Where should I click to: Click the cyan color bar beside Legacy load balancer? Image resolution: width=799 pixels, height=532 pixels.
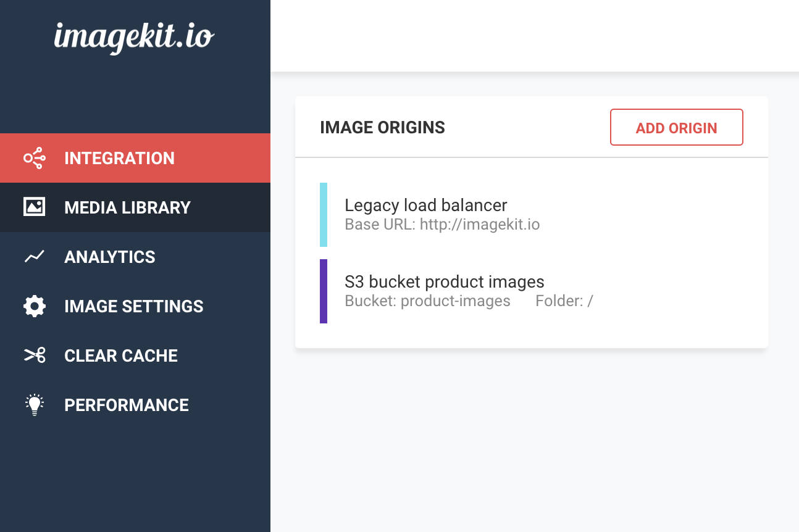(323, 214)
